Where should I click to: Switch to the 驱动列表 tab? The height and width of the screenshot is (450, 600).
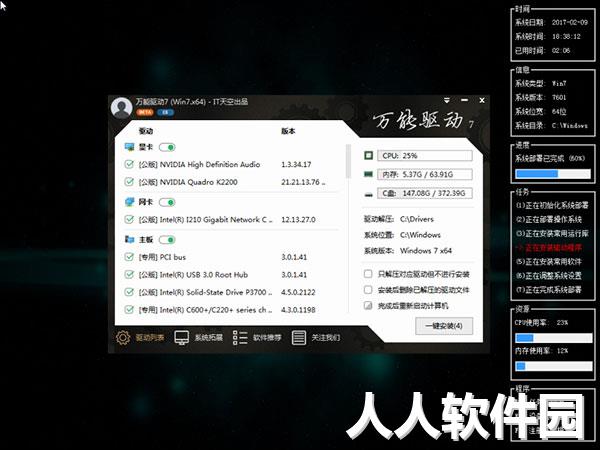[x=150, y=338]
